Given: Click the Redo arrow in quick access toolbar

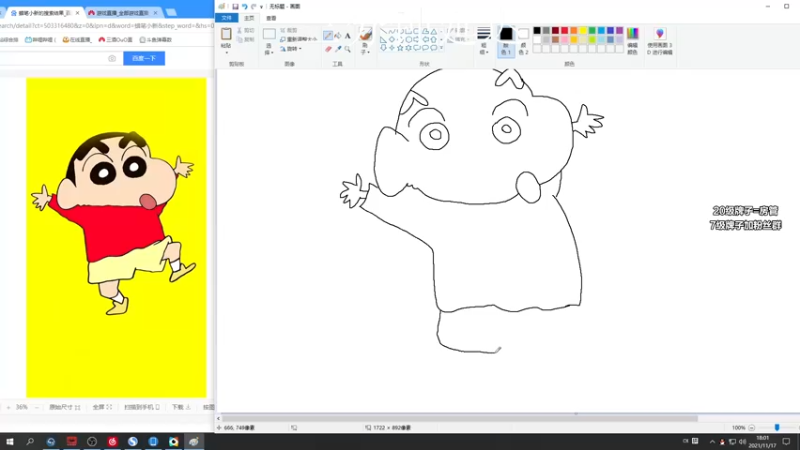Looking at the screenshot, I should click(254, 7).
